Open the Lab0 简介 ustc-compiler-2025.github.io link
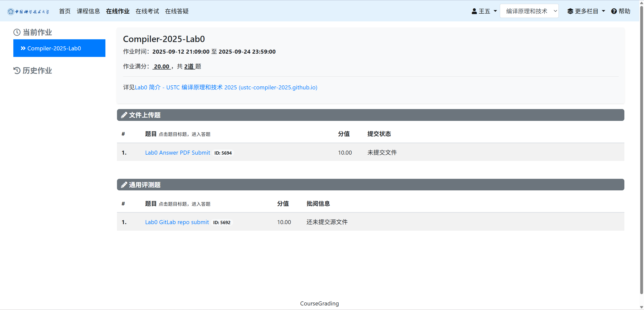This screenshot has height=310, width=644. point(226,87)
